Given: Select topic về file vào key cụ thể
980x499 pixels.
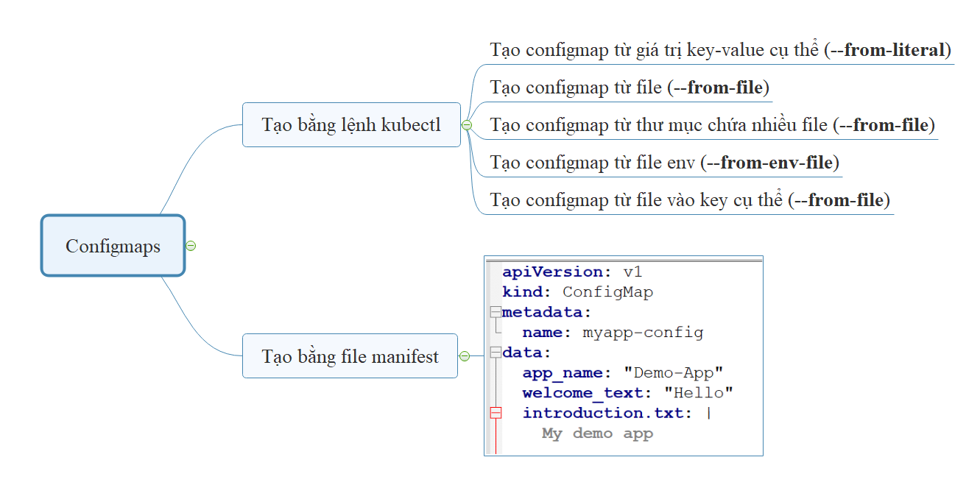Looking at the screenshot, I should click(x=689, y=199).
